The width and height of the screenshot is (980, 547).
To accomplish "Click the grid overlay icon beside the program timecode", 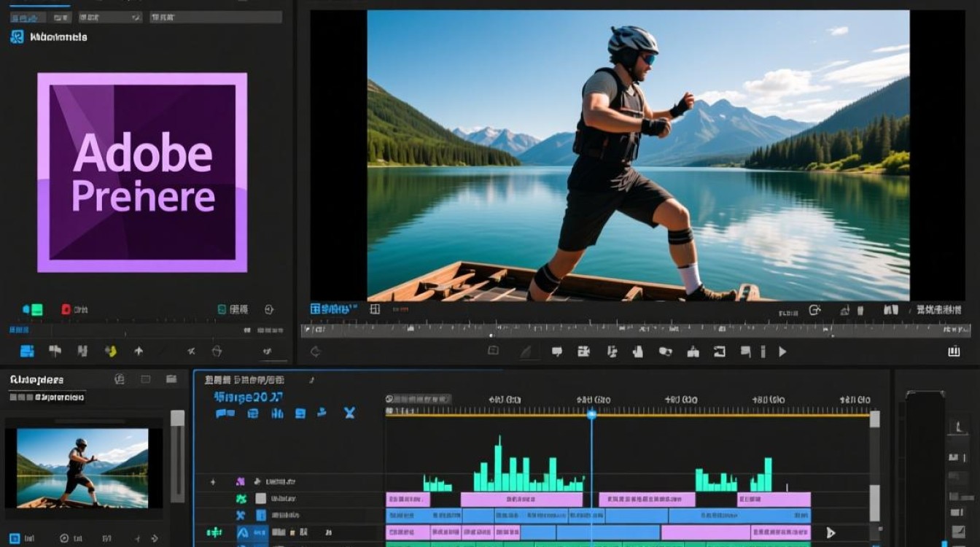I will click(375, 309).
